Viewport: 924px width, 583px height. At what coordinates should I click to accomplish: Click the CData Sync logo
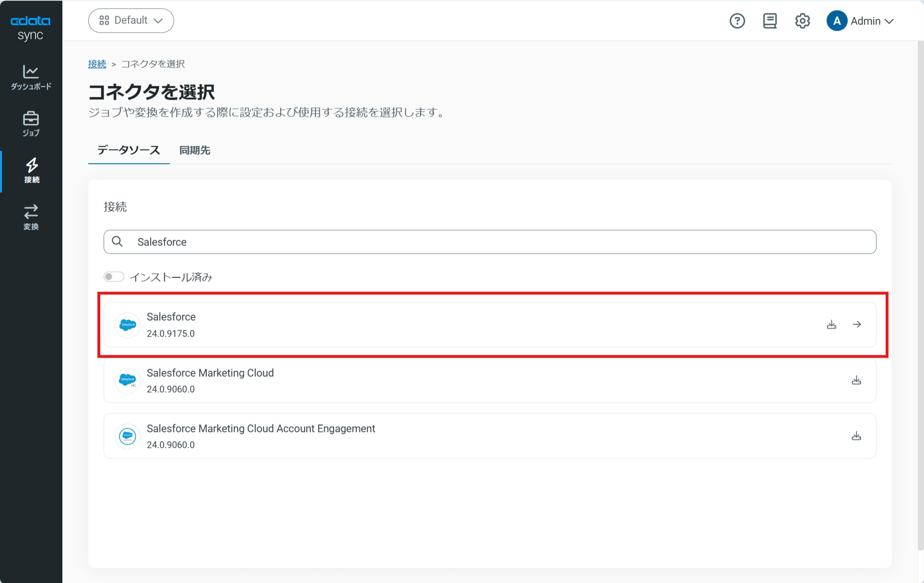(31, 28)
